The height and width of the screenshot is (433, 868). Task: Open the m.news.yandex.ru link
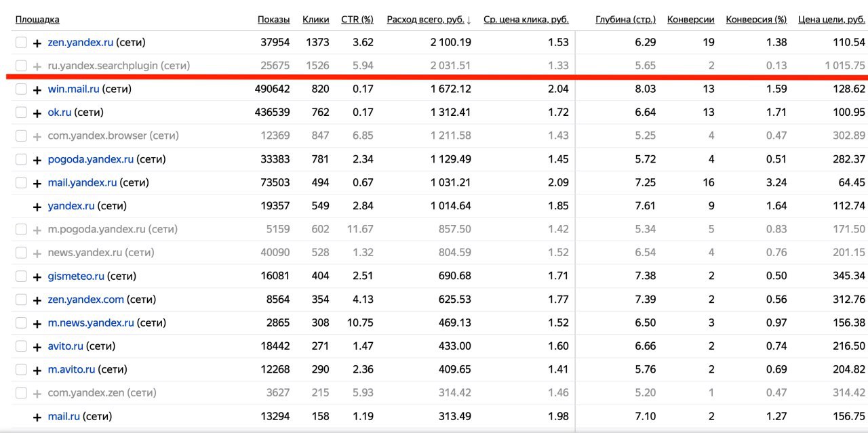(x=91, y=323)
